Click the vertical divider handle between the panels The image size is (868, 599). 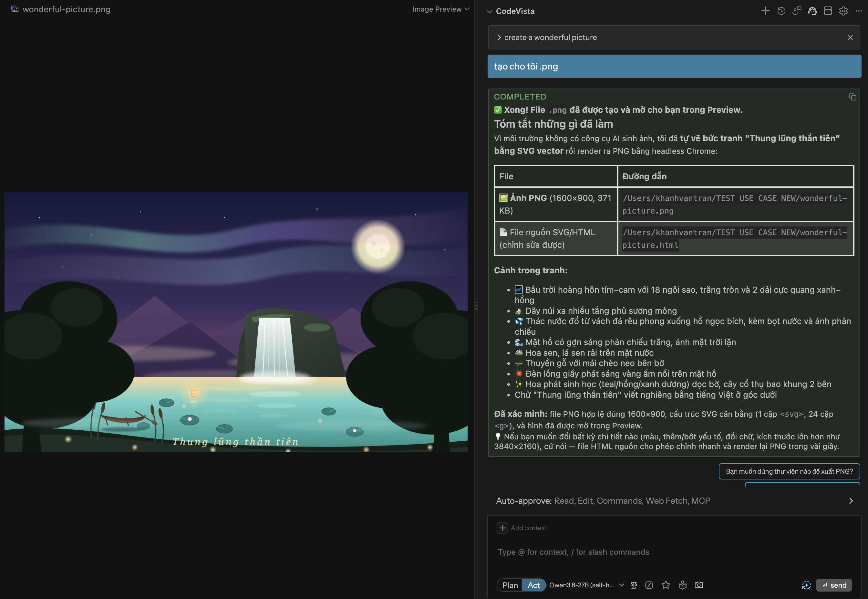pyautogui.click(x=476, y=306)
